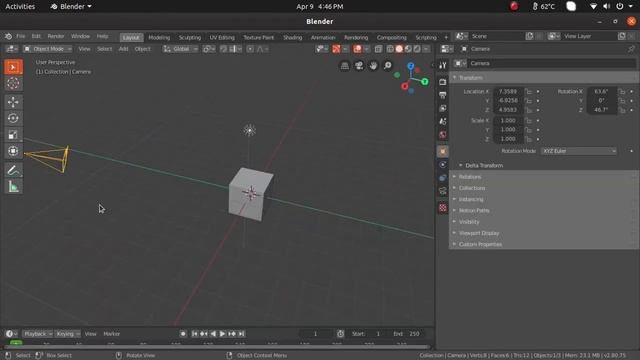Image resolution: width=640 pixels, height=360 pixels.
Task: Open the World properties tab
Action: coord(443,134)
